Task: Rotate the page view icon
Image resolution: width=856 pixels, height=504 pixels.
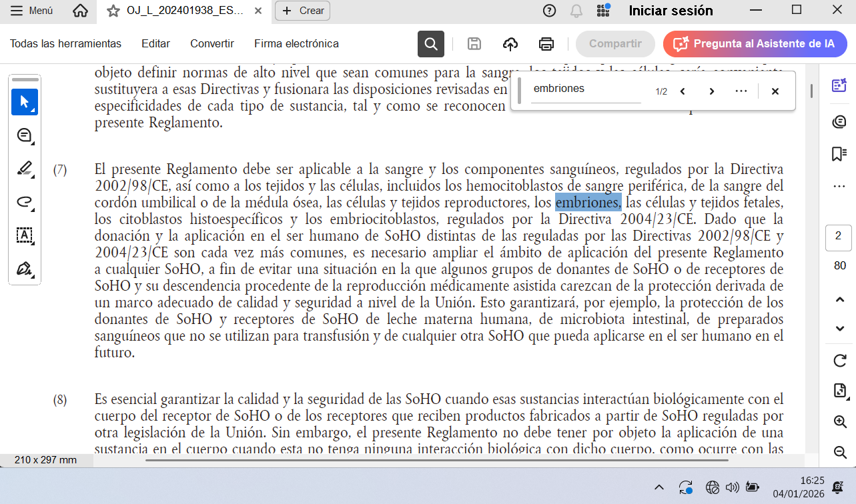Action: tap(840, 361)
